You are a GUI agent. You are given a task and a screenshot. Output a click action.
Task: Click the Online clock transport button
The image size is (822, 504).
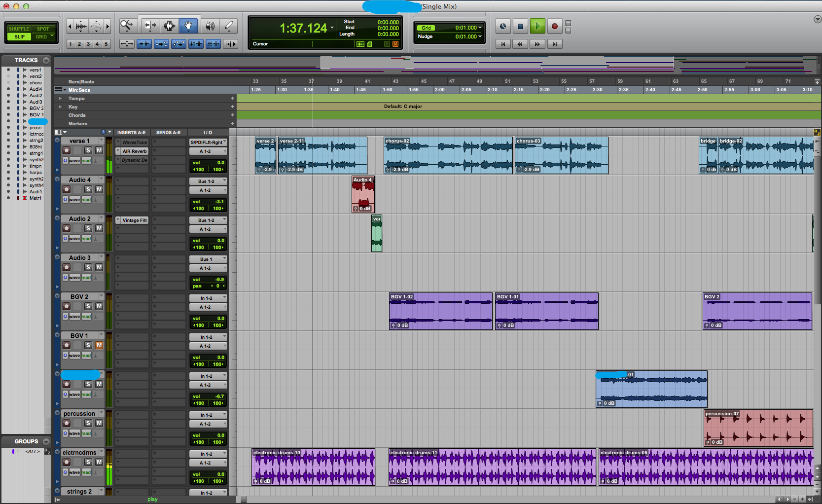(x=503, y=26)
